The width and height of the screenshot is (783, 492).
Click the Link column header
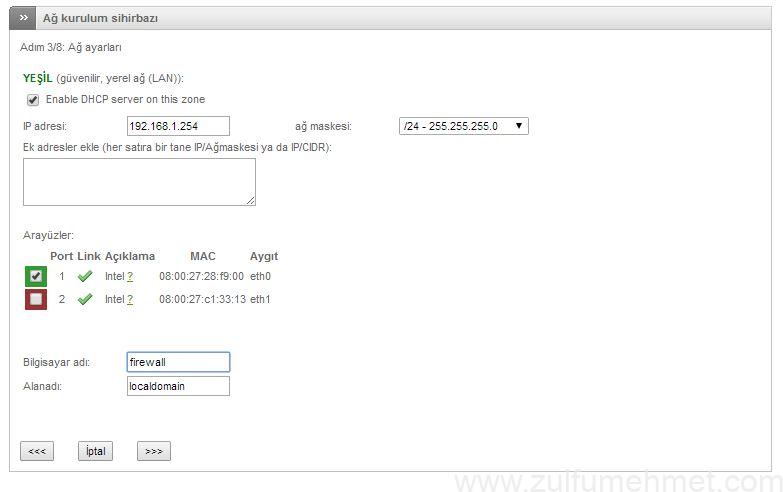coord(89,256)
